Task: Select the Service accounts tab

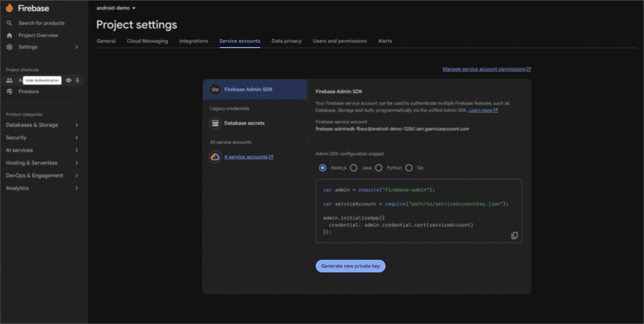Action: pyautogui.click(x=240, y=41)
